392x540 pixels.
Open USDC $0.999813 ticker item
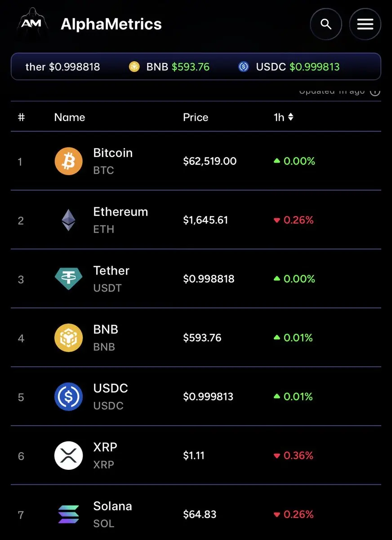click(x=289, y=67)
